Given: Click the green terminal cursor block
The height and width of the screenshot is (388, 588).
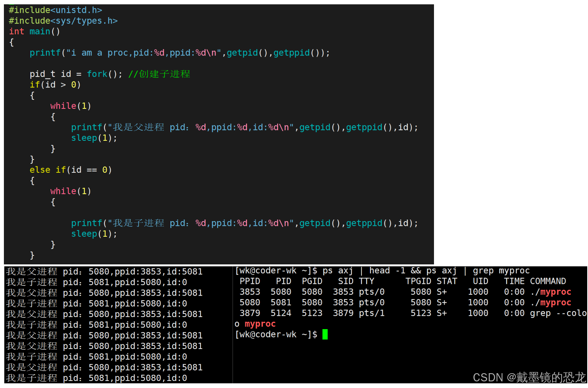Looking at the screenshot, I should (x=325, y=335).
